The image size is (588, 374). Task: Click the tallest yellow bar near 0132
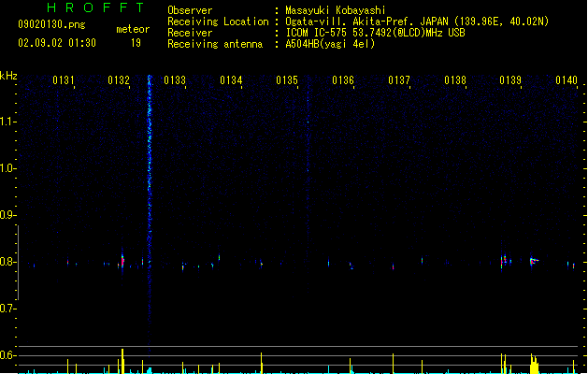coord(122,361)
